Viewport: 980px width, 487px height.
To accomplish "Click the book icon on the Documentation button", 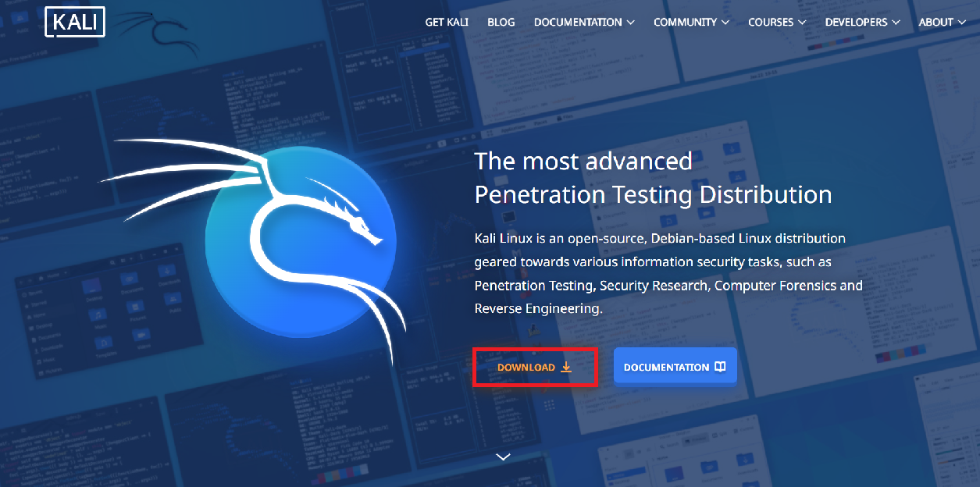I will pos(720,367).
